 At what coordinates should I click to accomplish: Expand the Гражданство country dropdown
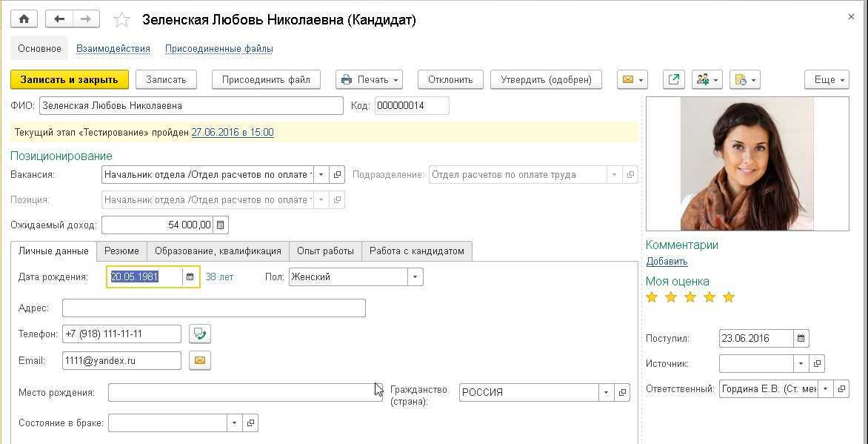click(607, 393)
